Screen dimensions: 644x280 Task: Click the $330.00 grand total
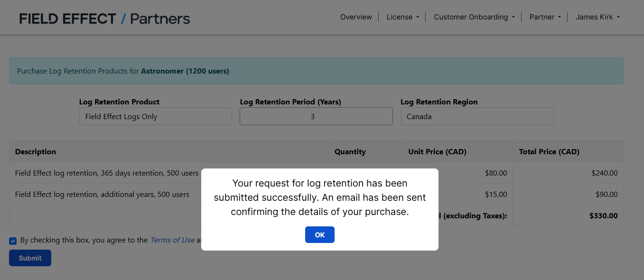tap(568, 216)
